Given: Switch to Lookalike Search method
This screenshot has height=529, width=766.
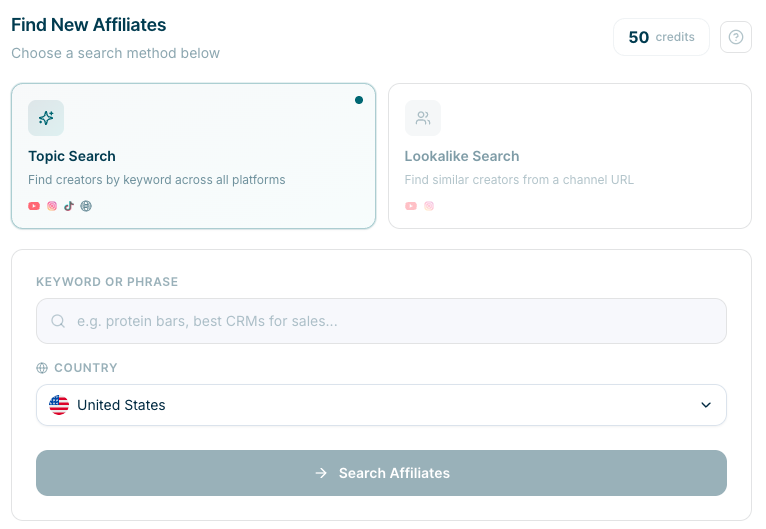Looking at the screenshot, I should point(569,156).
